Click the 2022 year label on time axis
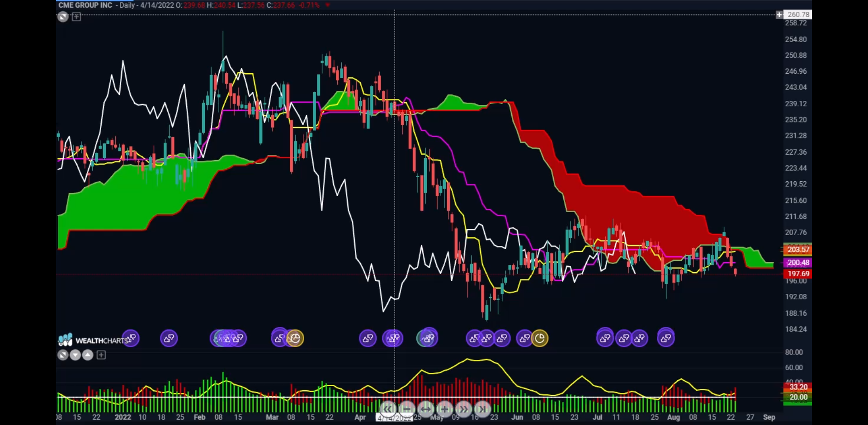Viewport: 868px width, 425px height. pos(123,417)
